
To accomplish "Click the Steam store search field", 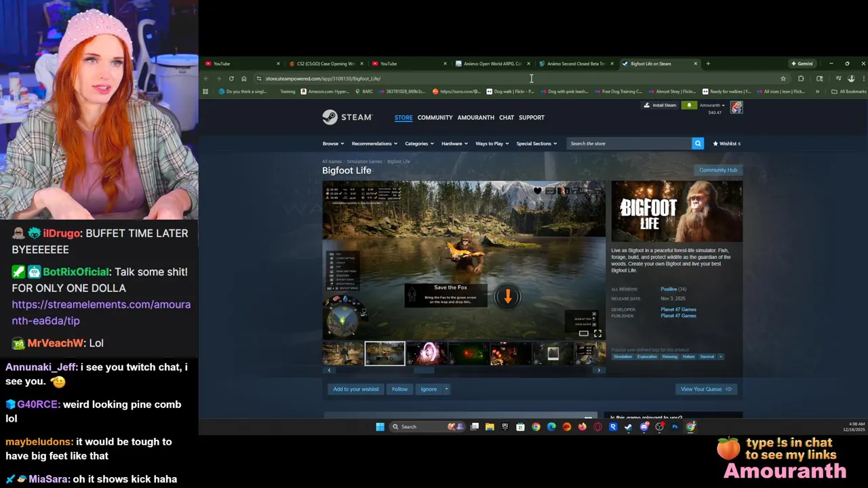I will point(629,144).
